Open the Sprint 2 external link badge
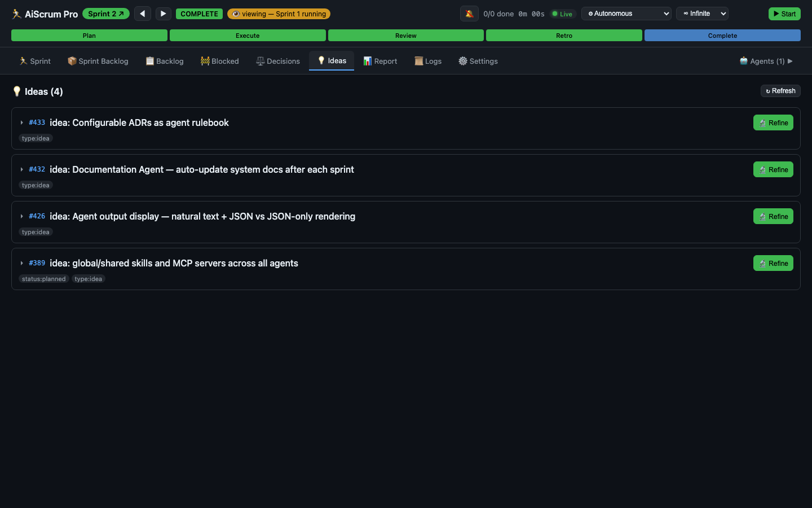This screenshot has height=508, width=812. point(105,14)
